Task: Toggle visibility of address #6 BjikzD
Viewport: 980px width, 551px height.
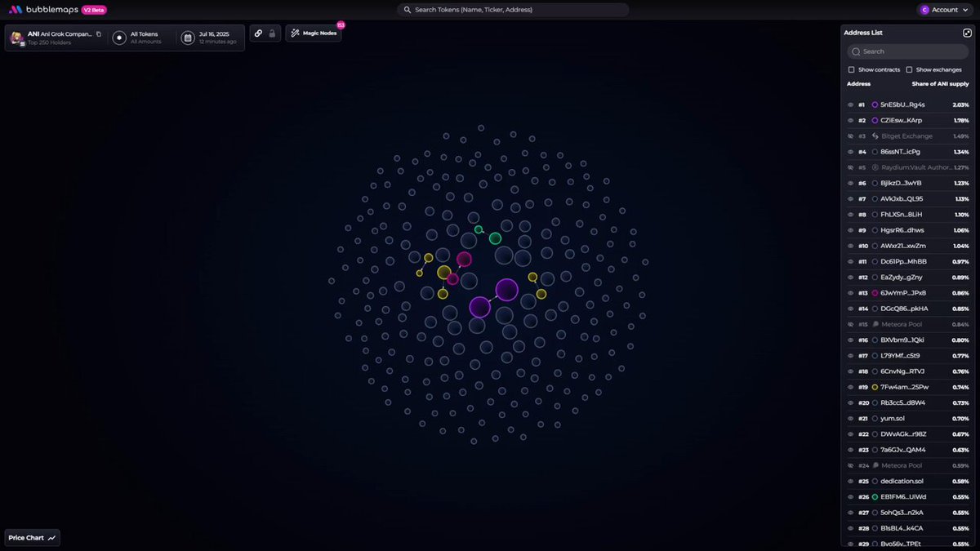Action: pos(850,183)
